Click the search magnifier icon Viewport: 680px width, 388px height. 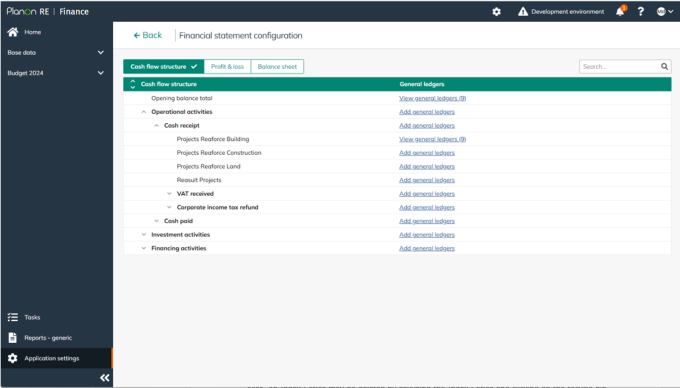click(x=664, y=66)
